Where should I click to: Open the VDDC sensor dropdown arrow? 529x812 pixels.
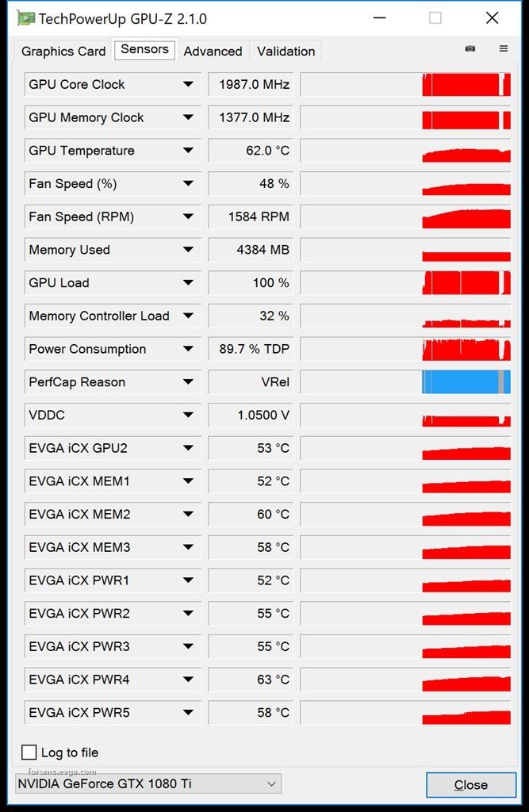click(188, 415)
